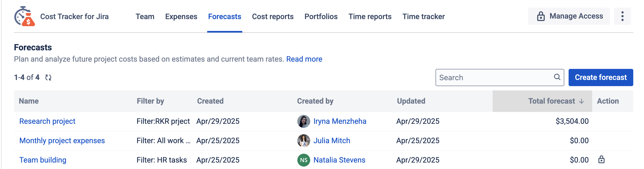Open Manage Access settings
The image size is (644, 169).
tap(569, 16)
